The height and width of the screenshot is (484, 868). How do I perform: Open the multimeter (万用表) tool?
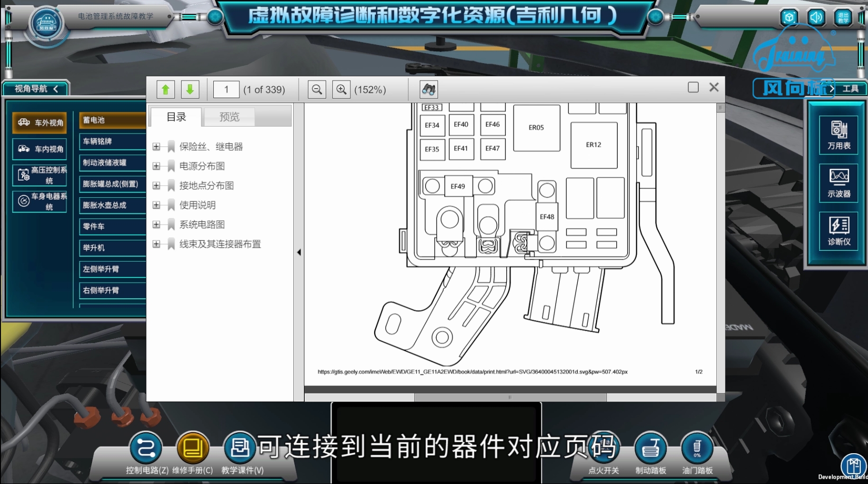click(x=839, y=135)
